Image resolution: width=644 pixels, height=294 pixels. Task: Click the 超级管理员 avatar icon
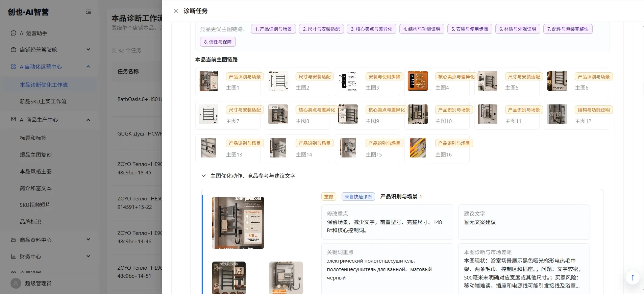click(16, 283)
